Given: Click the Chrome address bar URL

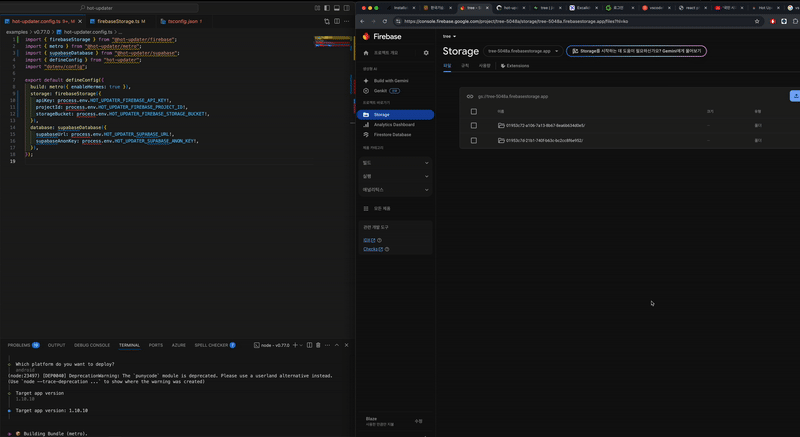Looking at the screenshot, I should tap(516, 21).
